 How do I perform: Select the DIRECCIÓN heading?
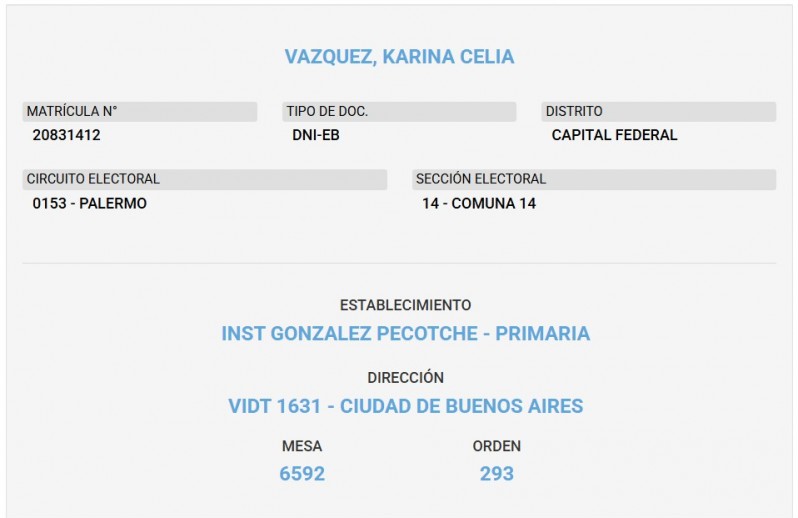(405, 378)
